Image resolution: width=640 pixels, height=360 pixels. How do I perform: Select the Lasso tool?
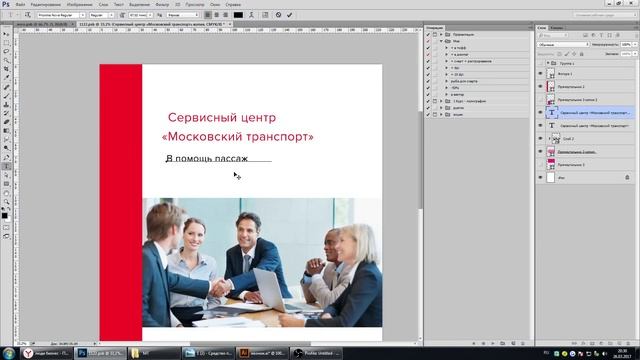tap(6, 51)
